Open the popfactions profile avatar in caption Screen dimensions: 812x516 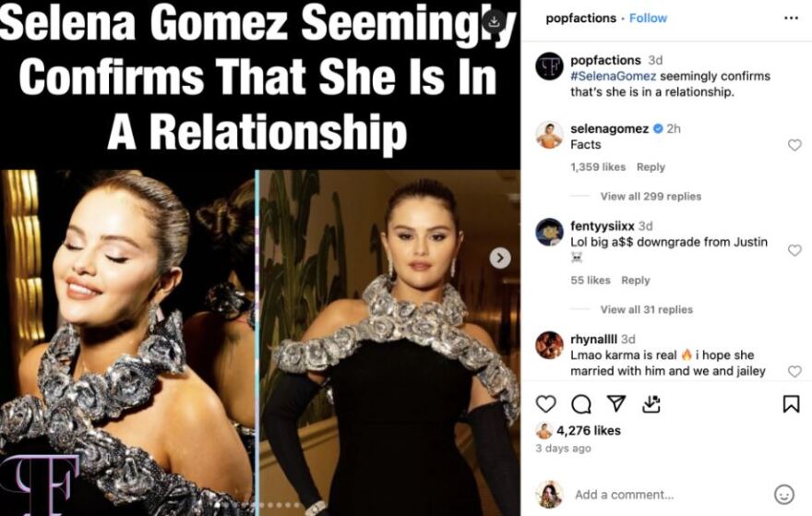(550, 66)
